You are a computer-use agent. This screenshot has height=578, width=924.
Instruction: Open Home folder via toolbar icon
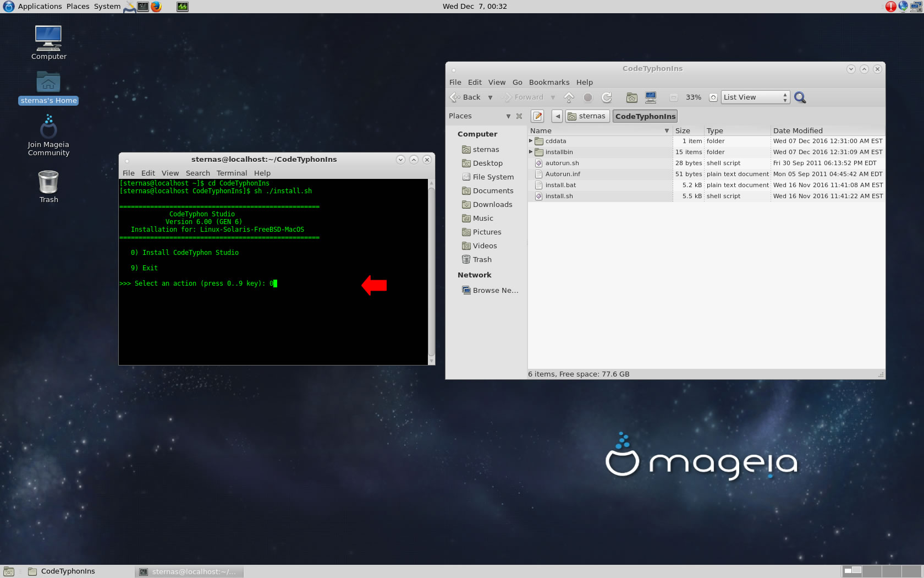[x=632, y=97]
